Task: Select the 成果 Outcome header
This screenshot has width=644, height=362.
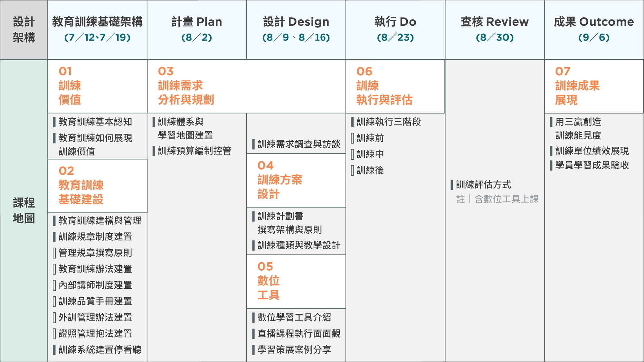Action: (x=594, y=30)
